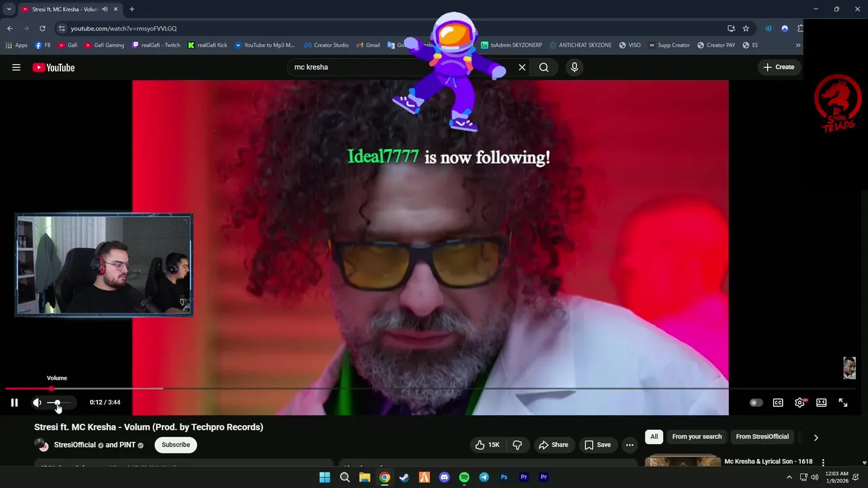Open the YouTube guide hamburger menu

(x=16, y=67)
